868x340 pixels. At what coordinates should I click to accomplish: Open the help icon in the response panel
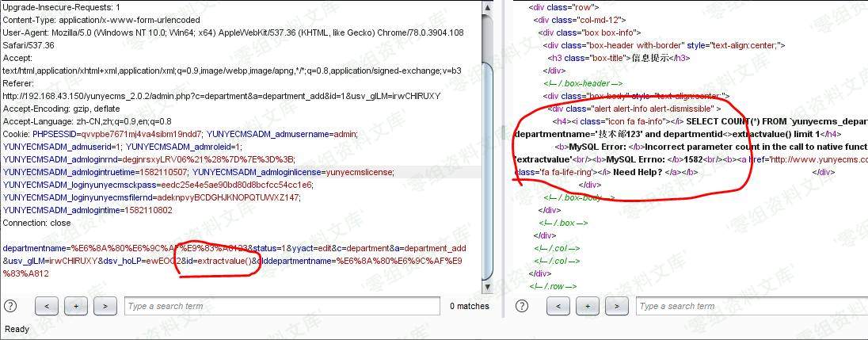click(x=522, y=306)
